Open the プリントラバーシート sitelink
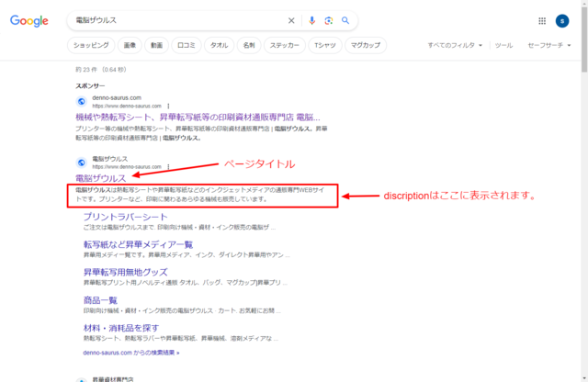The width and height of the screenshot is (588, 382). 125,217
